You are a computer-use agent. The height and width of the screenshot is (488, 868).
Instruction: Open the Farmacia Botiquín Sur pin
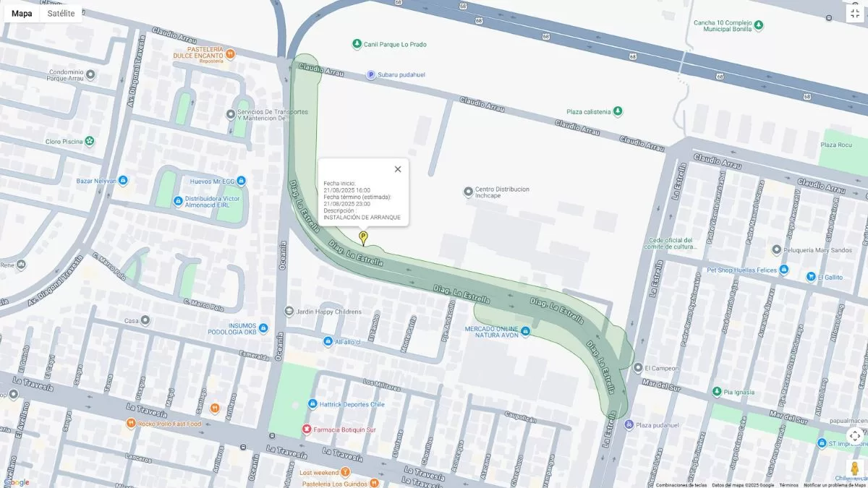tap(307, 429)
